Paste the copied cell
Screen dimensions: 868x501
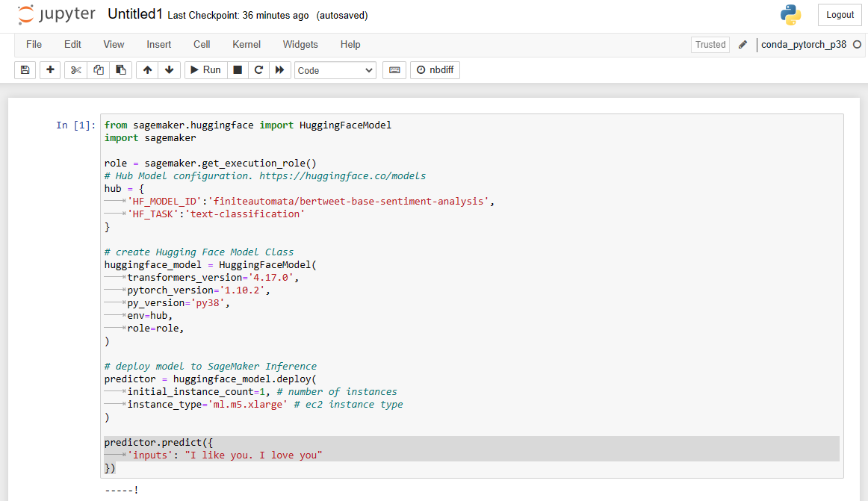click(121, 69)
